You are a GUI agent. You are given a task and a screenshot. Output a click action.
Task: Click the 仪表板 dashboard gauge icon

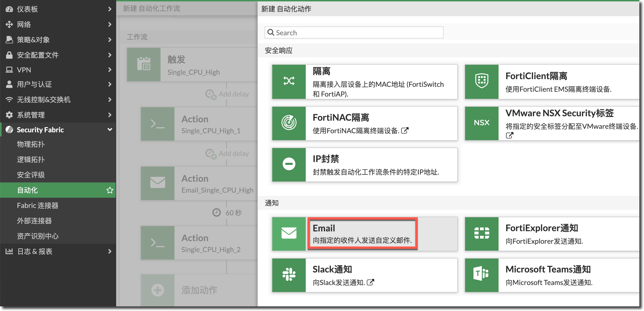9,9
